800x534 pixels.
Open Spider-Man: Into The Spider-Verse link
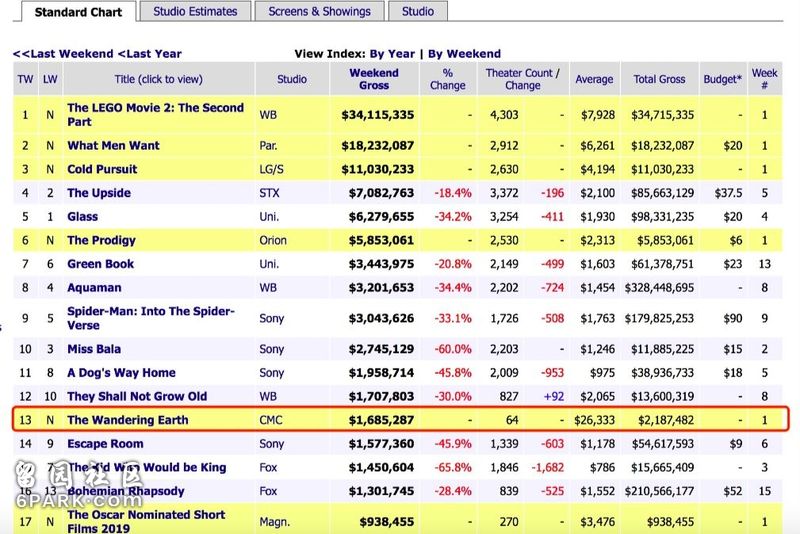click(x=151, y=318)
